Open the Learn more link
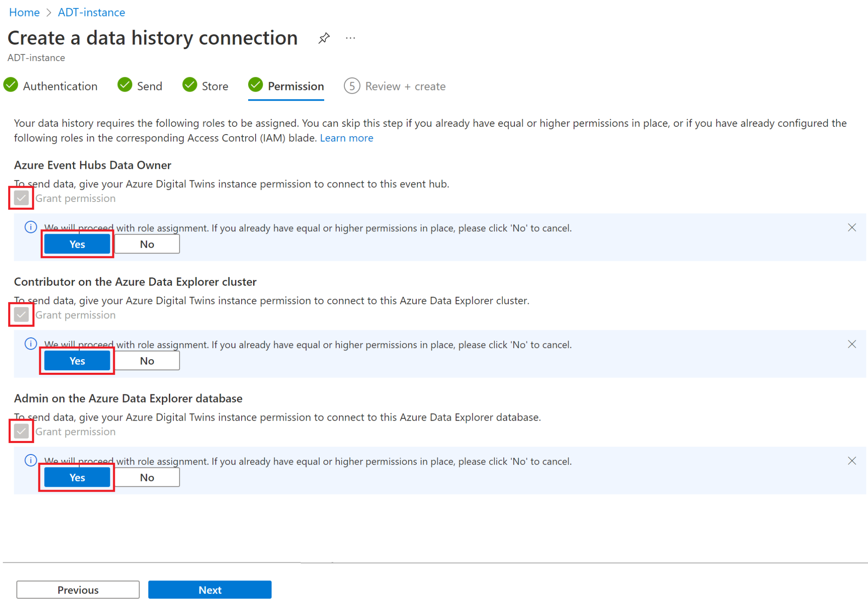Image resolution: width=868 pixels, height=604 pixels. (x=346, y=138)
